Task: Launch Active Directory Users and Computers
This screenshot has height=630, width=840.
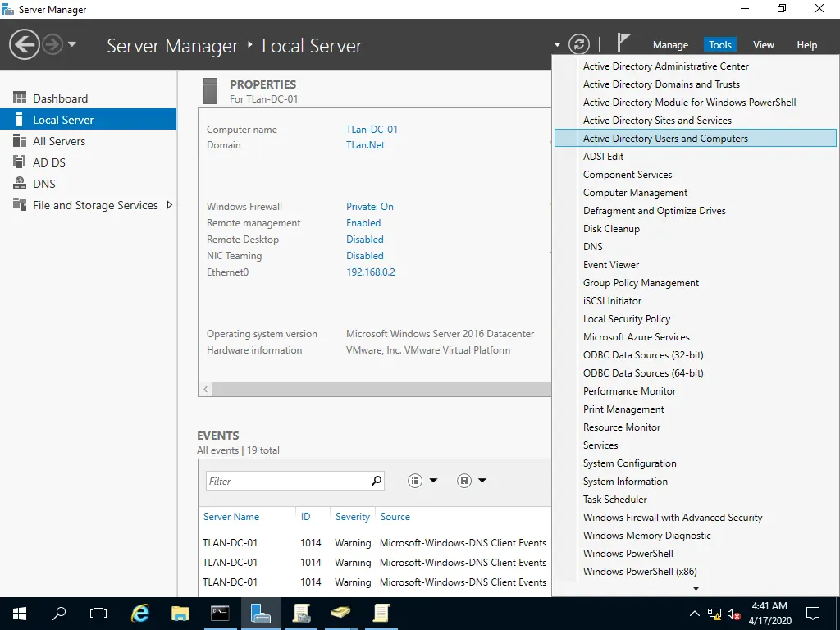Action: [x=696, y=138]
